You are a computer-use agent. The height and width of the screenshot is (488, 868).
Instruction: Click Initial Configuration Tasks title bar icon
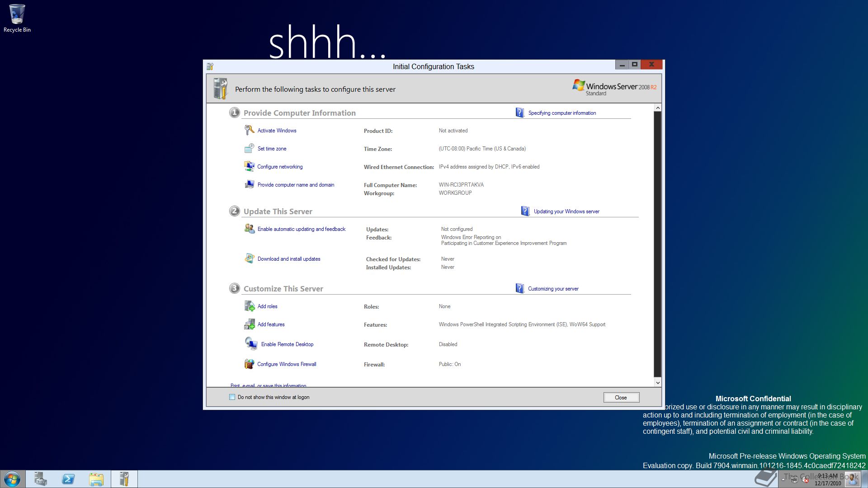210,66
